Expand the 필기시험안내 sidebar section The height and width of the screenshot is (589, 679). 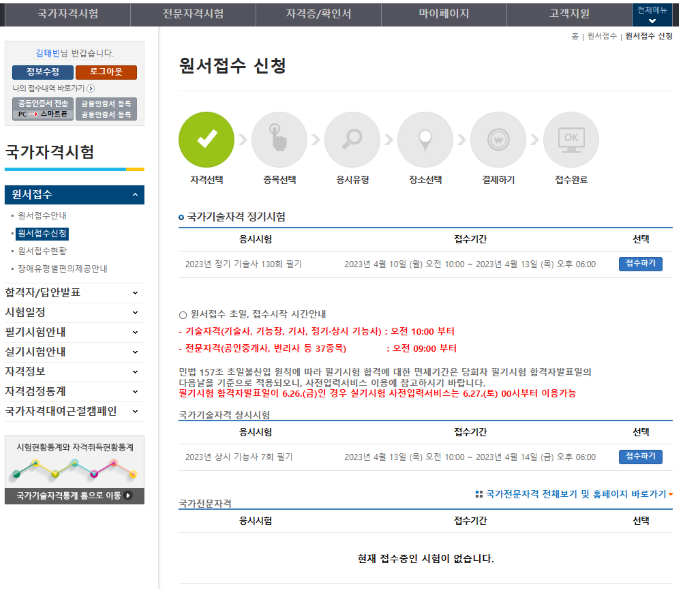pyautogui.click(x=135, y=333)
